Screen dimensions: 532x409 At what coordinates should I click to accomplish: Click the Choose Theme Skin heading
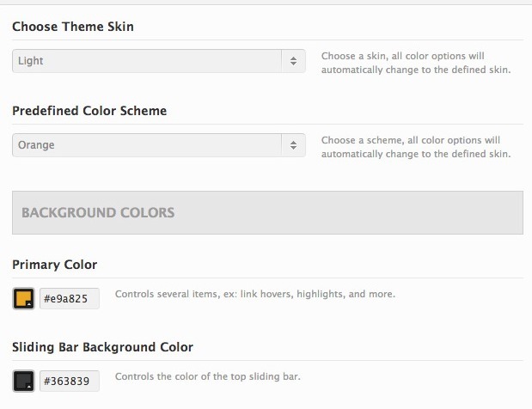coord(73,27)
